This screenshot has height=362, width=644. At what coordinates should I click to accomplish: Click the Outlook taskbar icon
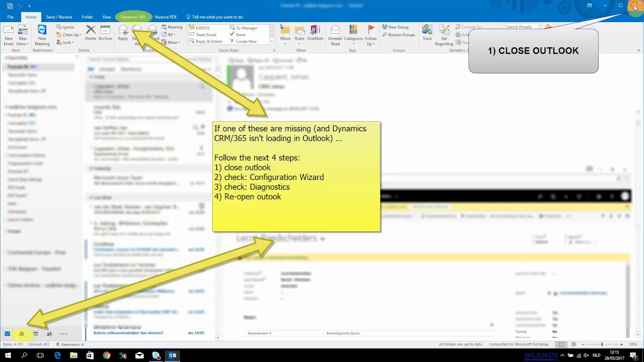coord(173,355)
